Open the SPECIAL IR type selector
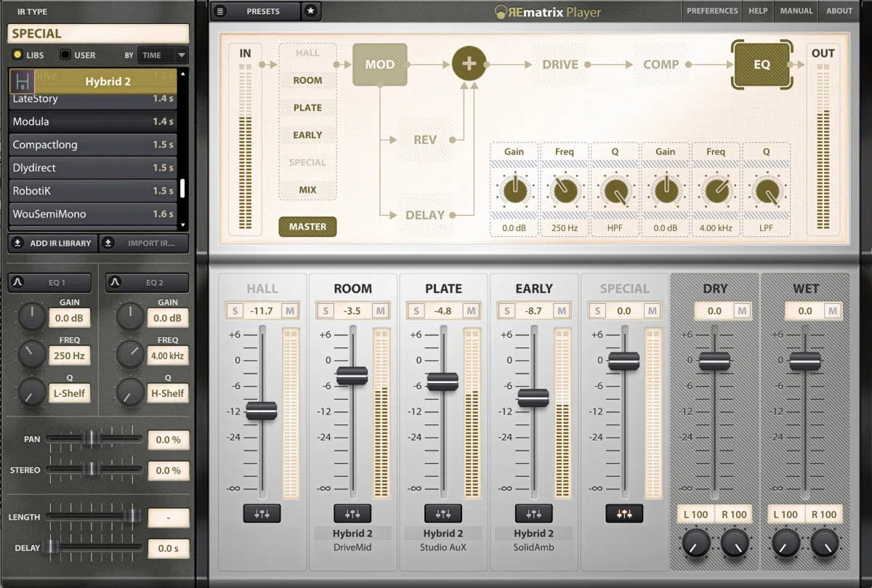 coord(97,33)
